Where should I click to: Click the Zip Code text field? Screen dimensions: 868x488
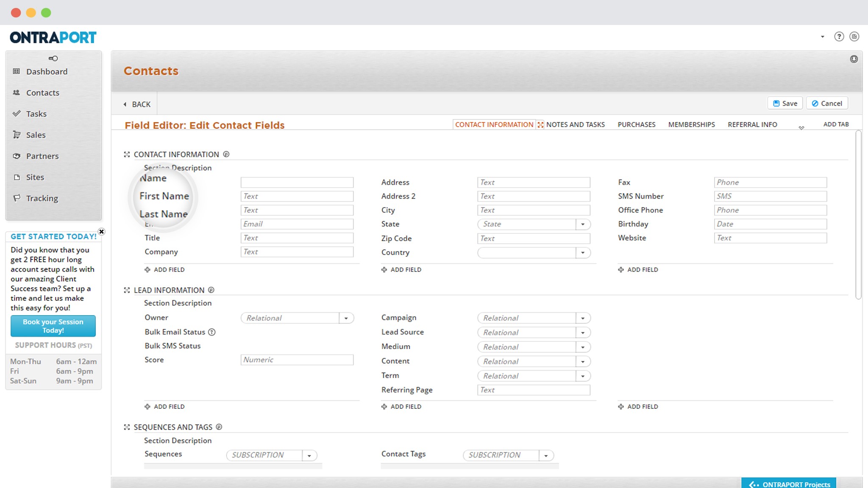point(534,238)
